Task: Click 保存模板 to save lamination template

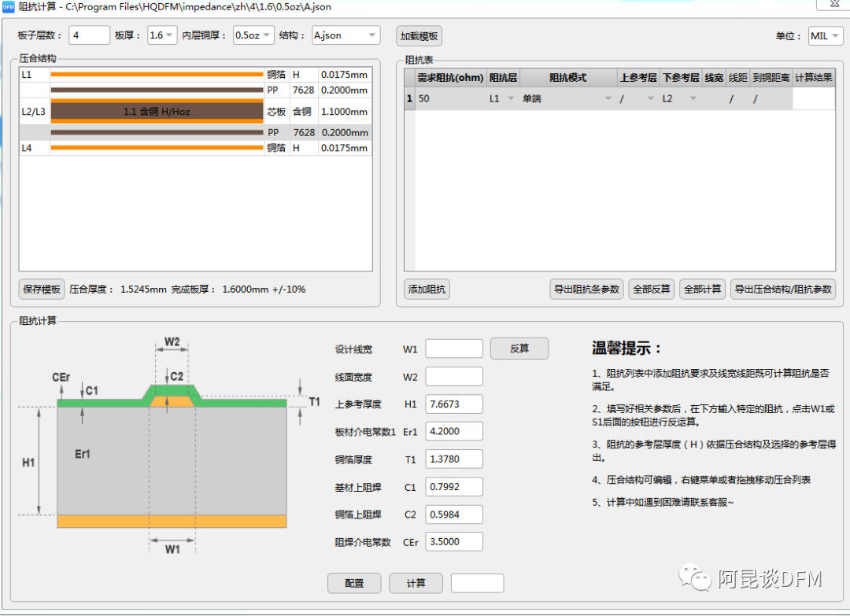Action: (41, 289)
